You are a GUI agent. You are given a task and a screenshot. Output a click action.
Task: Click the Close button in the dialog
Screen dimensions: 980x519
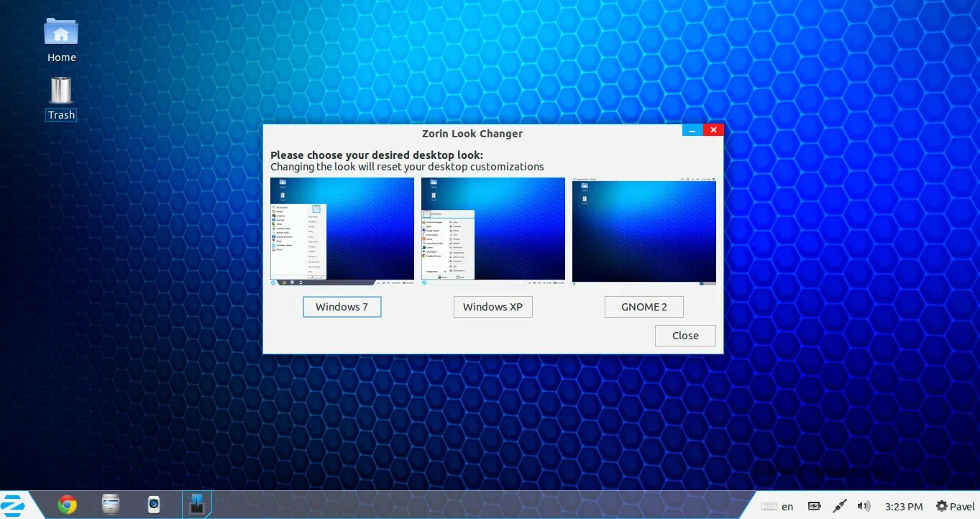tap(685, 336)
